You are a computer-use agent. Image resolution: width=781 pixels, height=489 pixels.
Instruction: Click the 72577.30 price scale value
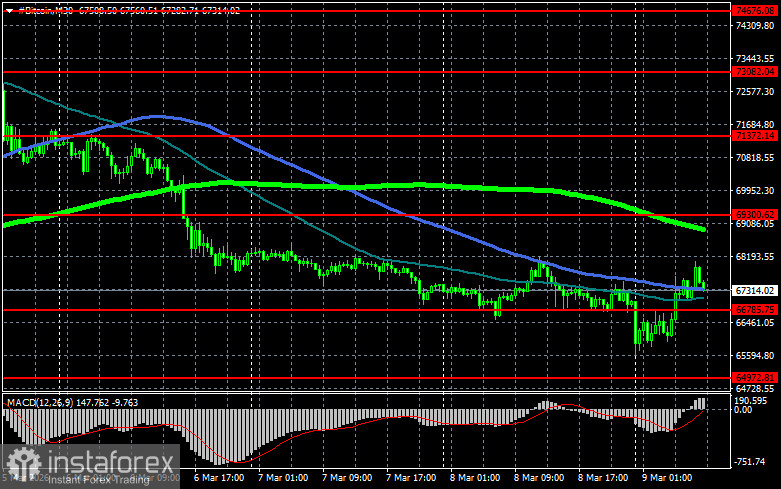[x=755, y=92]
